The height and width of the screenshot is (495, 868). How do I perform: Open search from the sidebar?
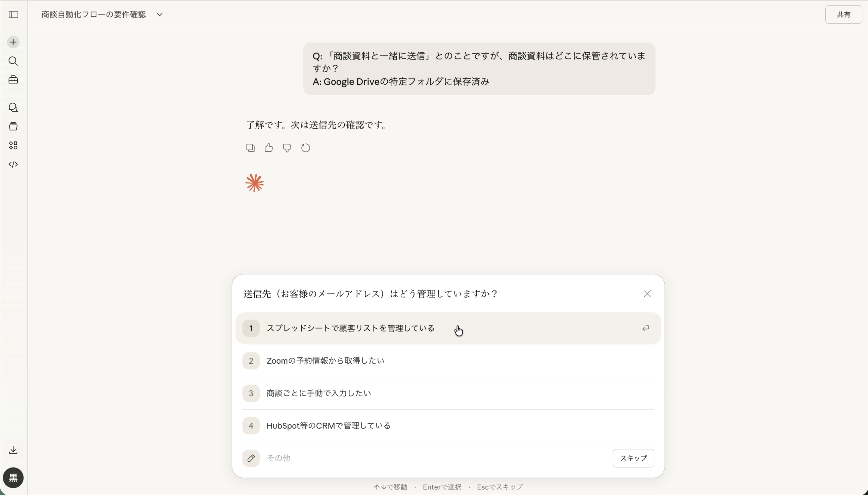[x=14, y=61]
